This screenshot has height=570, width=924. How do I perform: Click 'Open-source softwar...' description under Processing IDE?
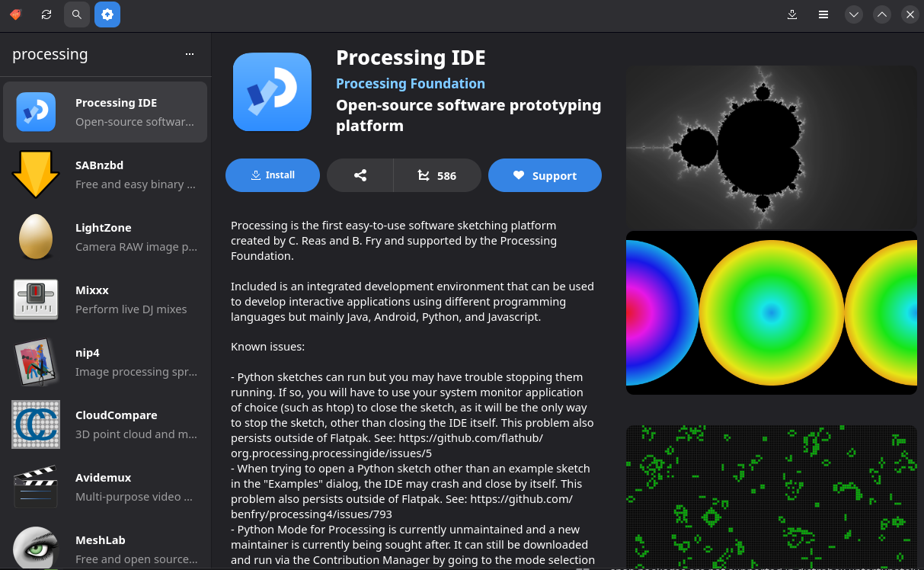tap(135, 122)
